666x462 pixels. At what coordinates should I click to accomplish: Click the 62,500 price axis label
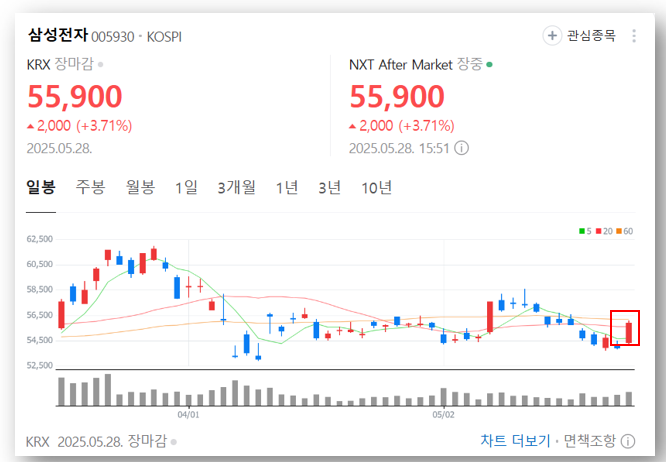(40, 239)
